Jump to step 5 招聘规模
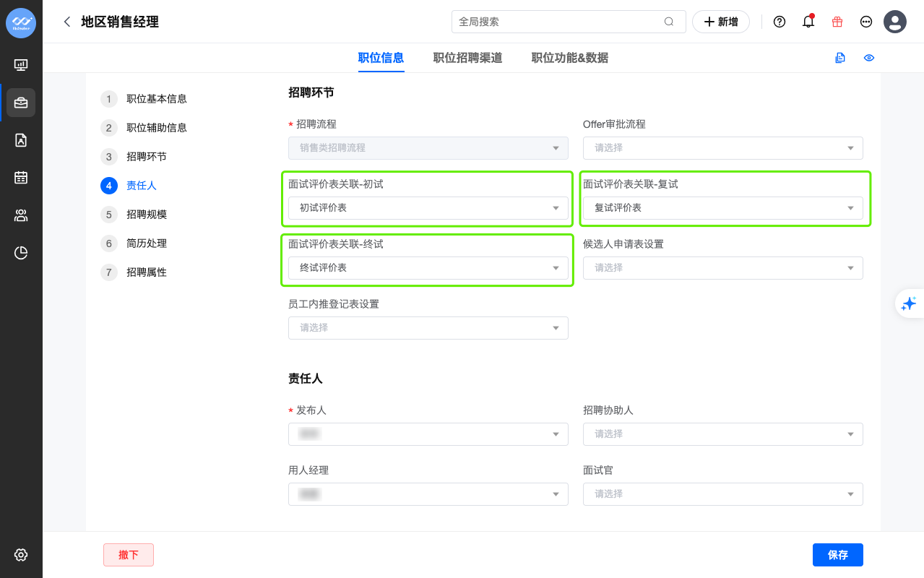Image resolution: width=924 pixels, height=578 pixels. 146,215
